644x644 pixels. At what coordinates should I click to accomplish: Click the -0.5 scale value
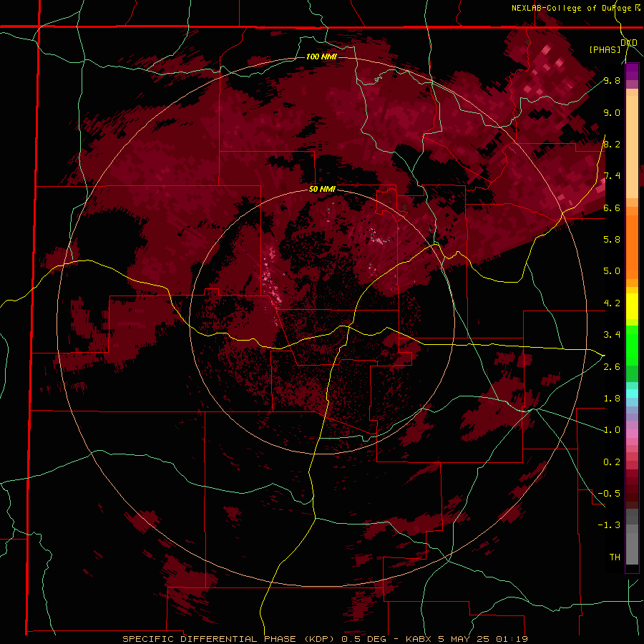tap(609, 494)
